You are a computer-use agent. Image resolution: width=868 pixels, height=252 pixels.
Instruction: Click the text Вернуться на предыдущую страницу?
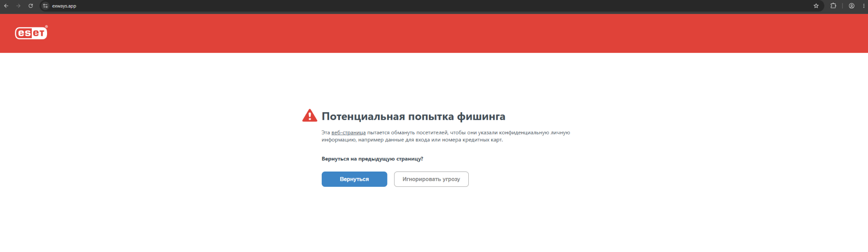click(372, 159)
